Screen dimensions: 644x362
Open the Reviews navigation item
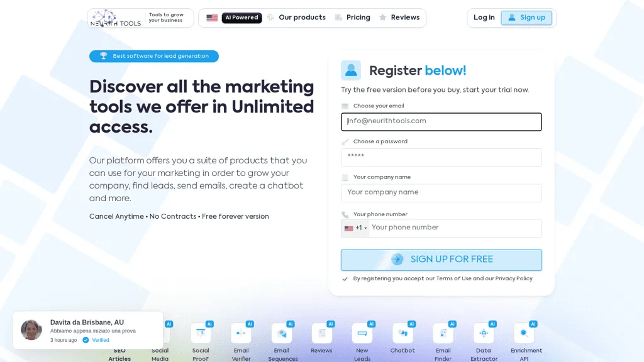(x=405, y=18)
